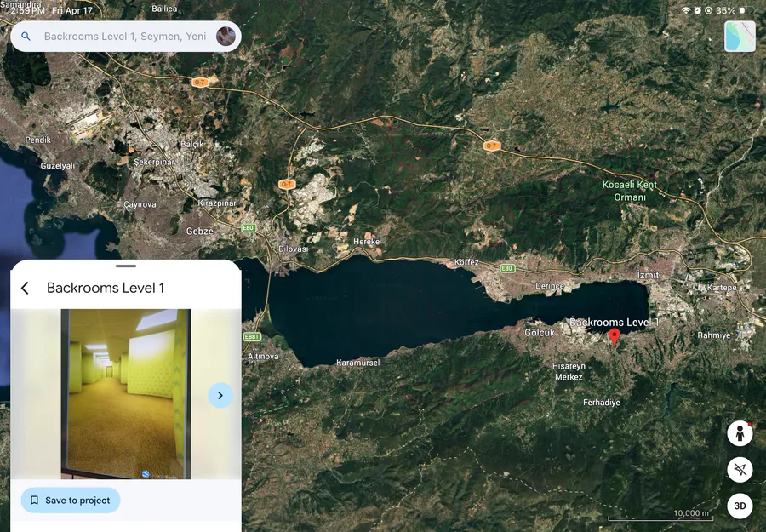Click the Ballıca label
The width and height of the screenshot is (766, 532).
click(164, 9)
